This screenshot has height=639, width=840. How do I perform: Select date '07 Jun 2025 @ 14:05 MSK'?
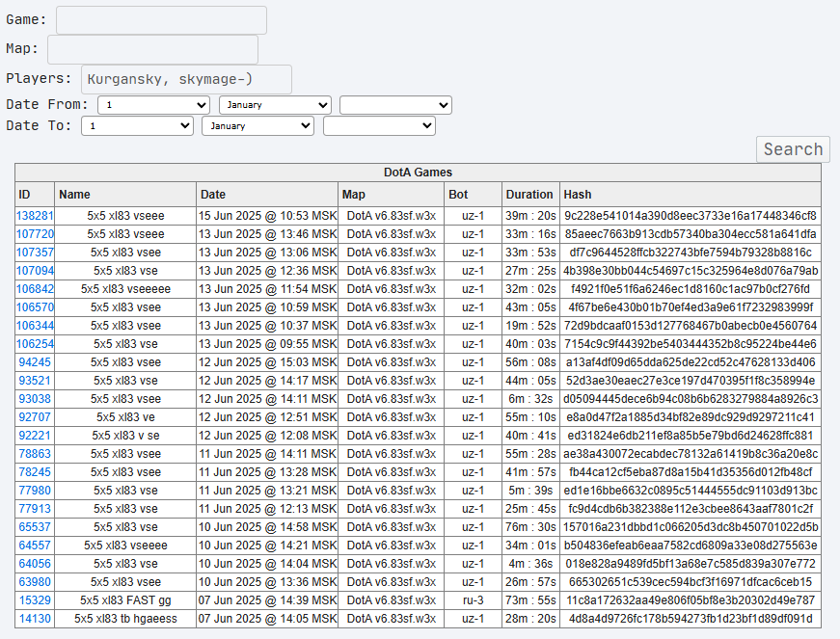click(267, 619)
